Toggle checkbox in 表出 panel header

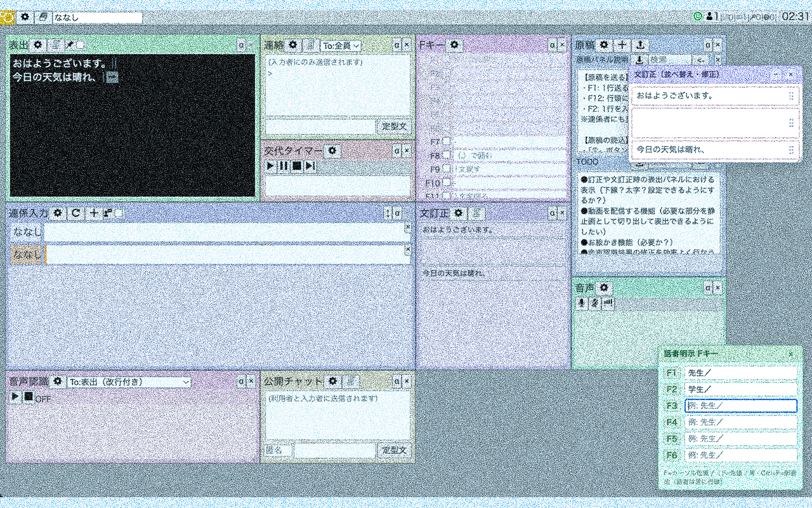81,45
